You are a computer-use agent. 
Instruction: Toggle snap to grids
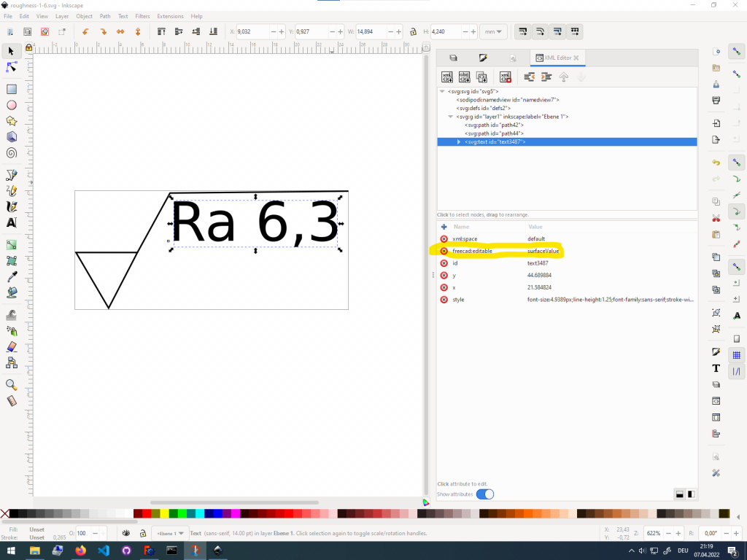pos(737,355)
